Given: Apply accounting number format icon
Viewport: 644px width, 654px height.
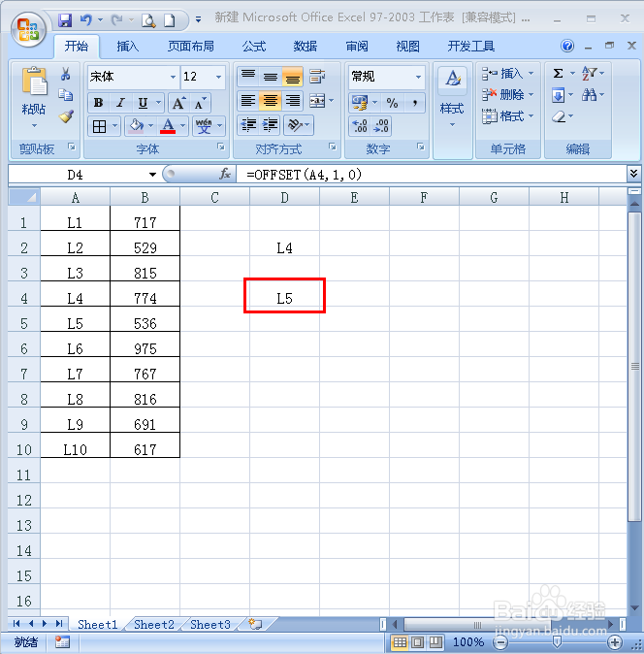Looking at the screenshot, I should (360, 103).
